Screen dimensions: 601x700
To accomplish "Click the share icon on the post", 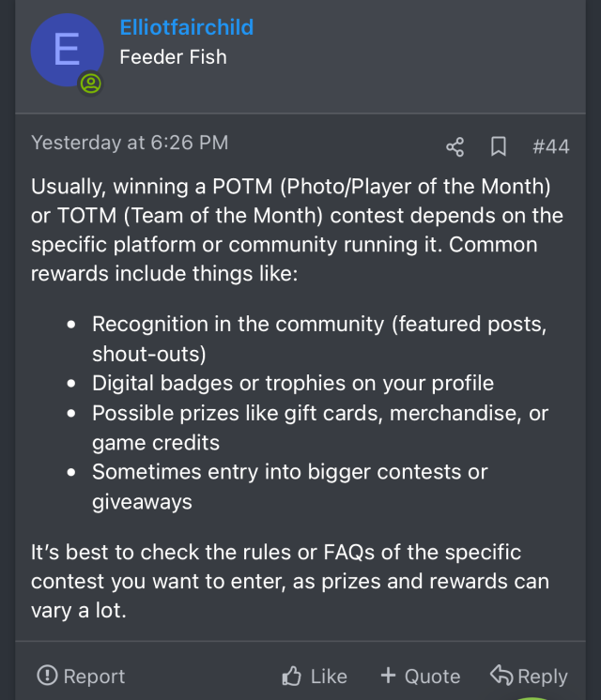I will tap(455, 146).
